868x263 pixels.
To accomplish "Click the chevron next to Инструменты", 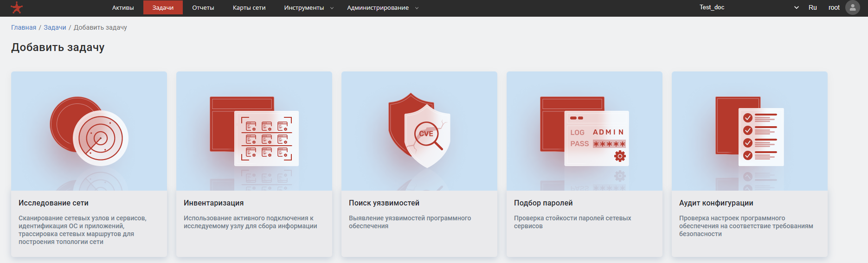I will coord(332,8).
